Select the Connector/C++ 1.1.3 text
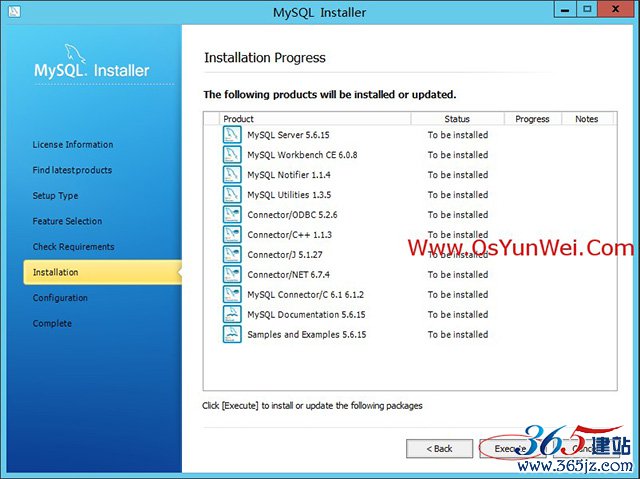Screen dimensions: 640x479 [x=289, y=235]
